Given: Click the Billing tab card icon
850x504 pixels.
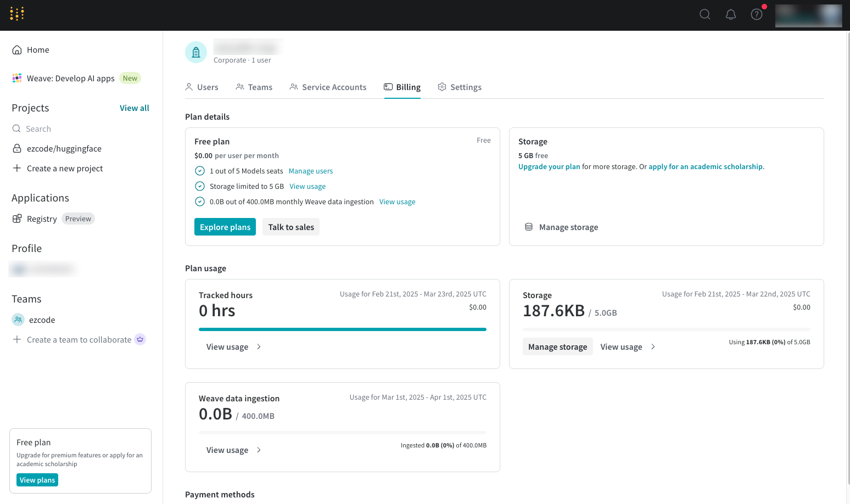Looking at the screenshot, I should (x=388, y=87).
